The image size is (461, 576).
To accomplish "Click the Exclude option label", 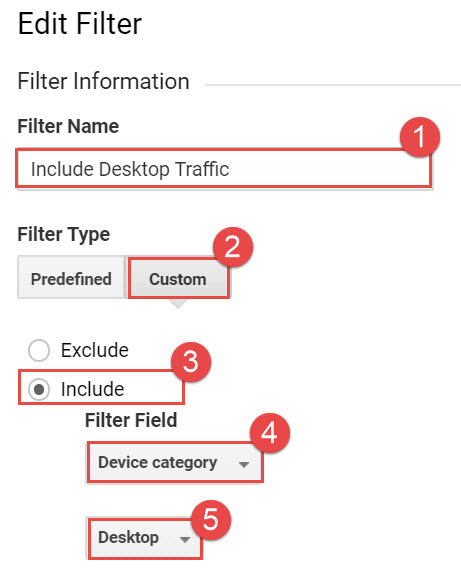I will tap(95, 350).
